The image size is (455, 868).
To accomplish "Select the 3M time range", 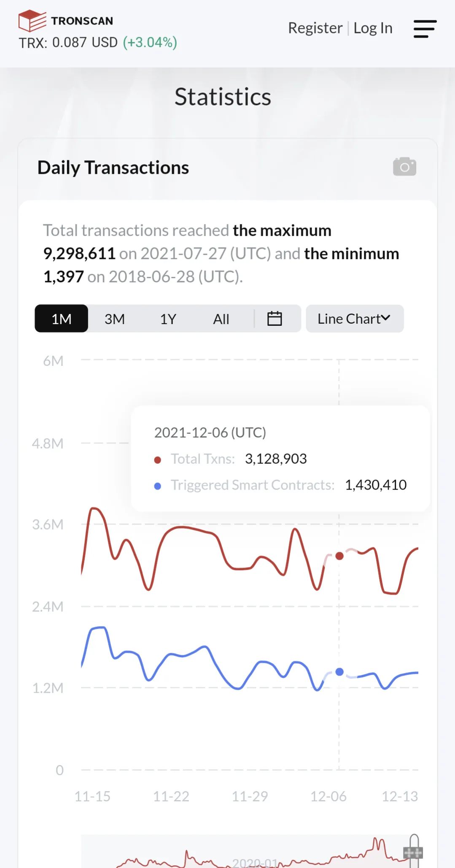I will pos(114,319).
